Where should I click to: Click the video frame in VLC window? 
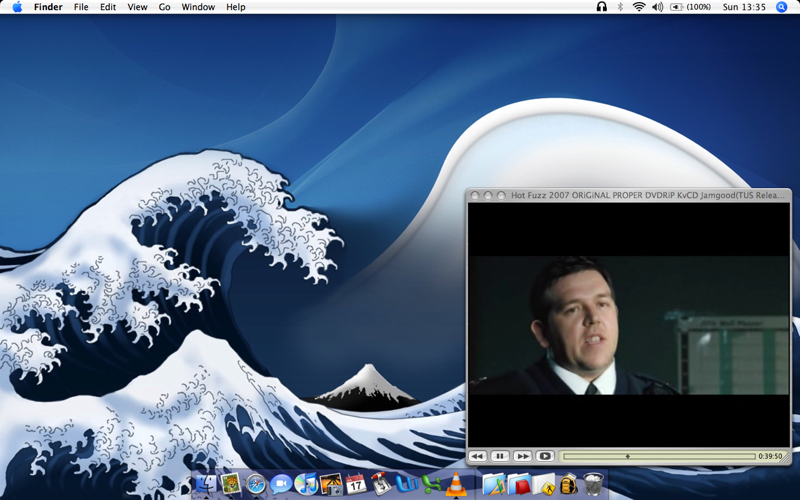629,326
